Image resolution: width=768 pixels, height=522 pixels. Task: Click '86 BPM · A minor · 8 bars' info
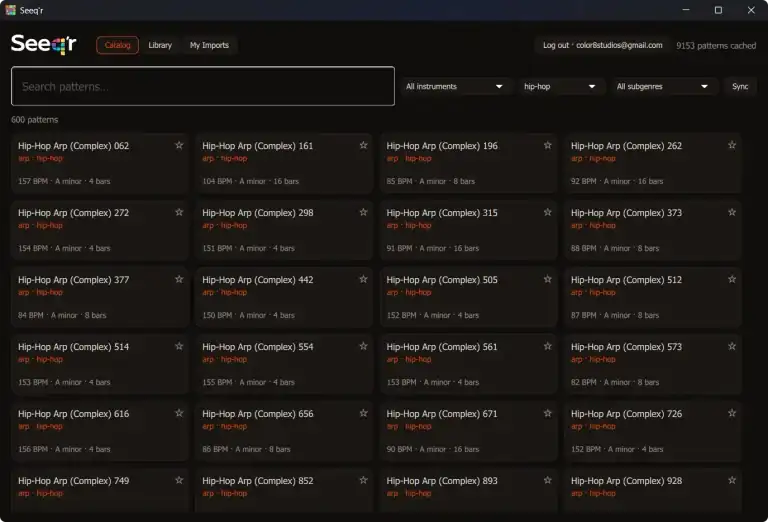click(x=246, y=450)
